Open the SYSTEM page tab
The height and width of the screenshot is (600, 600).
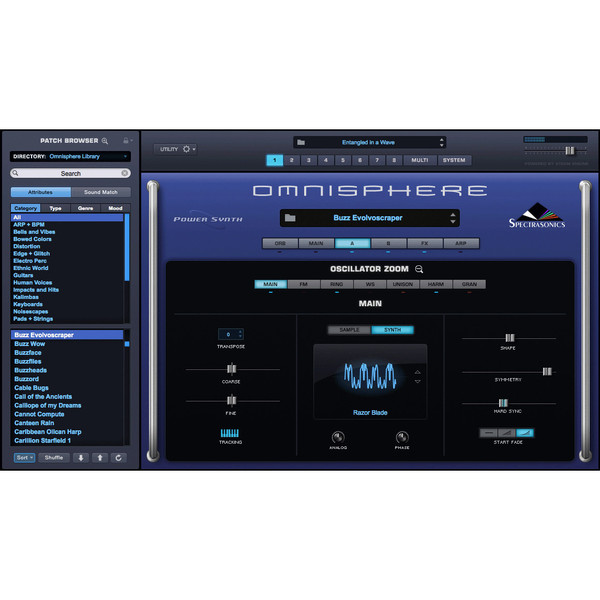click(x=454, y=160)
